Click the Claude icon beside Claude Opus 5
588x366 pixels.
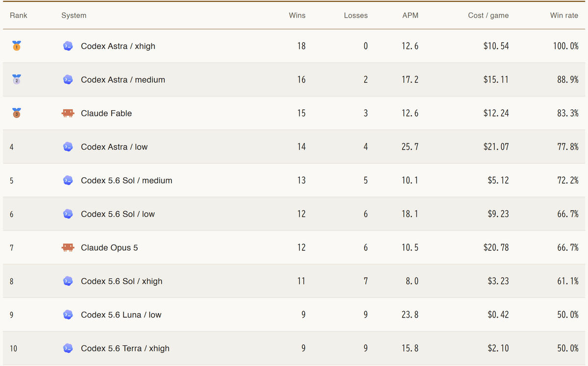[x=68, y=247]
